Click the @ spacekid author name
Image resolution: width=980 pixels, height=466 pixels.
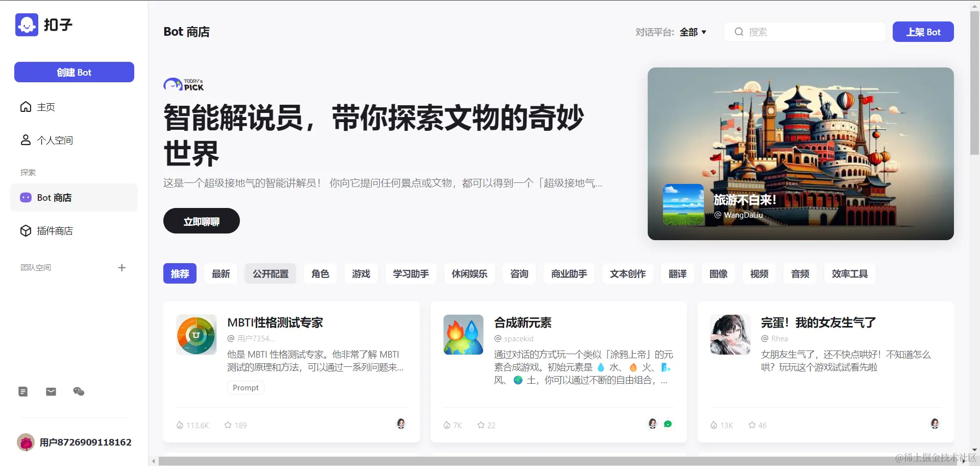point(514,338)
